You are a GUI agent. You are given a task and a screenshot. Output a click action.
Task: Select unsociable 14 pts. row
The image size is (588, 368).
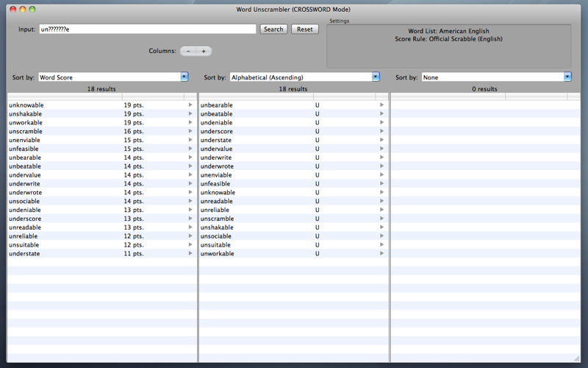[102, 201]
